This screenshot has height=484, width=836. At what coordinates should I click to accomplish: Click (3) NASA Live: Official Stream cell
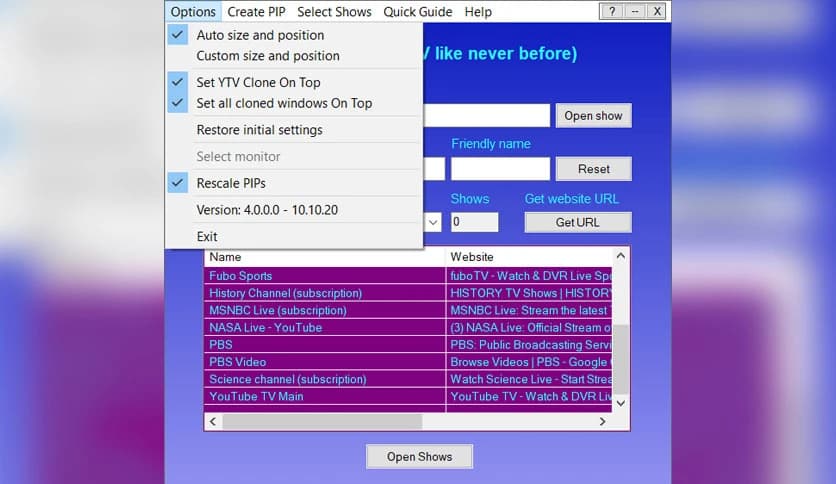[529, 327]
